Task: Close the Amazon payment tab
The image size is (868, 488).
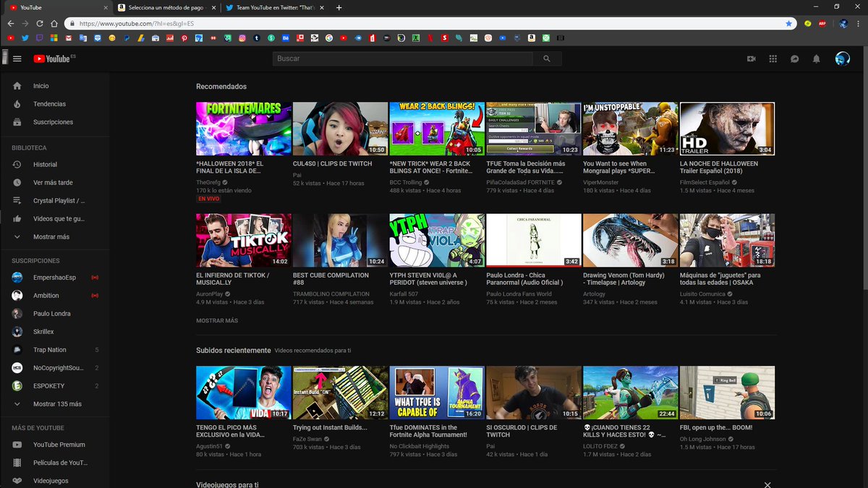Action: point(213,7)
